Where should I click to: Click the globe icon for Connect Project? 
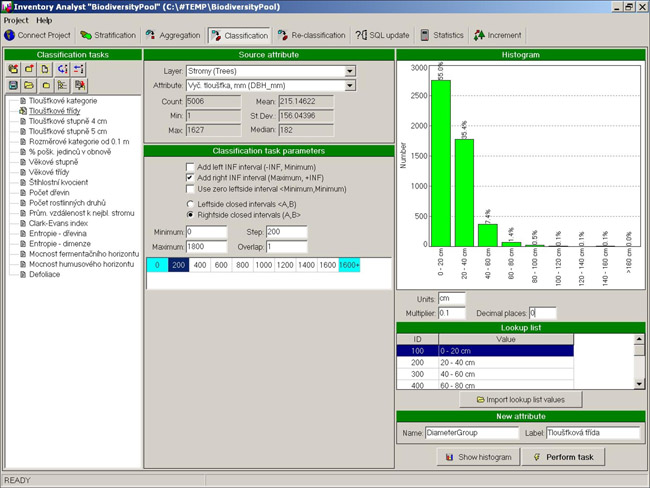coord(11,35)
